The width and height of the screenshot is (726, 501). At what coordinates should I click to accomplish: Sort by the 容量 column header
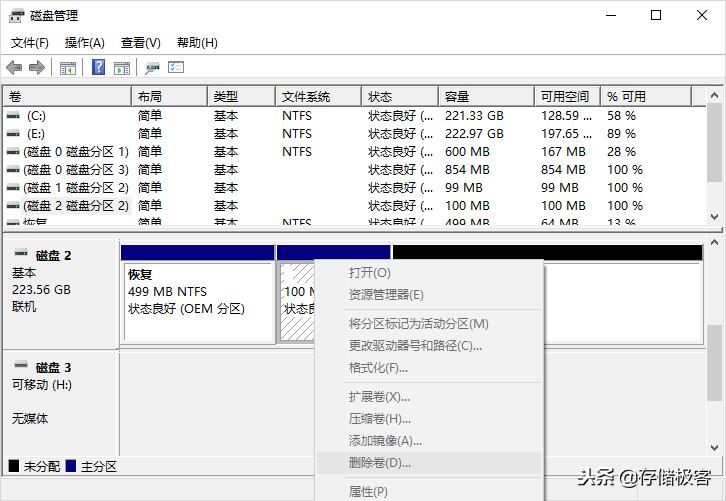[x=487, y=96]
